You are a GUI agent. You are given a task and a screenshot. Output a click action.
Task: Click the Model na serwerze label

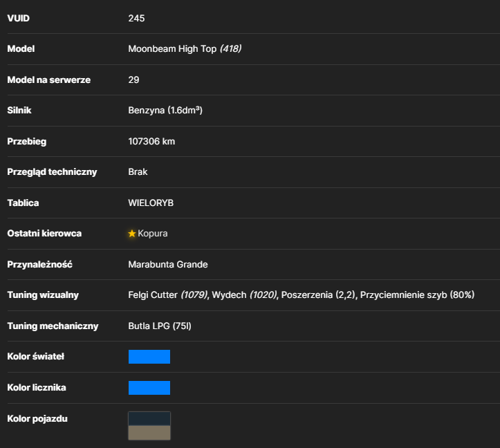(x=49, y=80)
